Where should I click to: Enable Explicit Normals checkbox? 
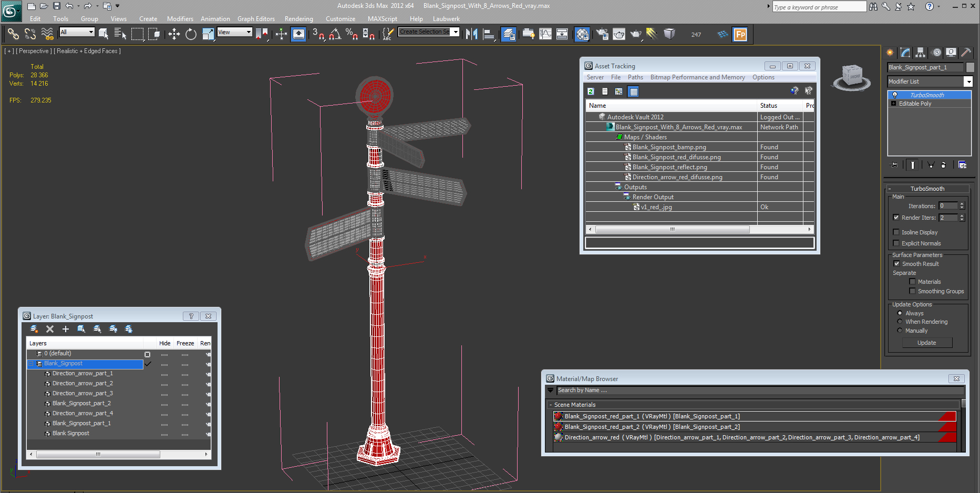896,243
